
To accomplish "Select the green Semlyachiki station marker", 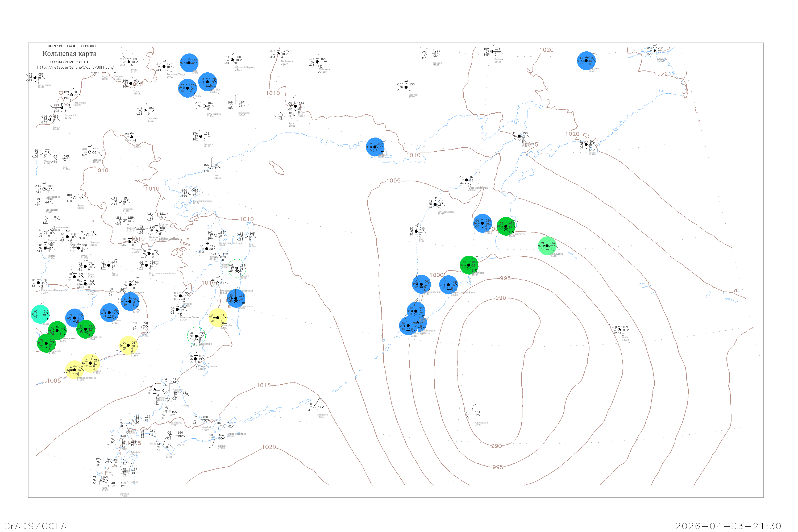I will 469,265.
